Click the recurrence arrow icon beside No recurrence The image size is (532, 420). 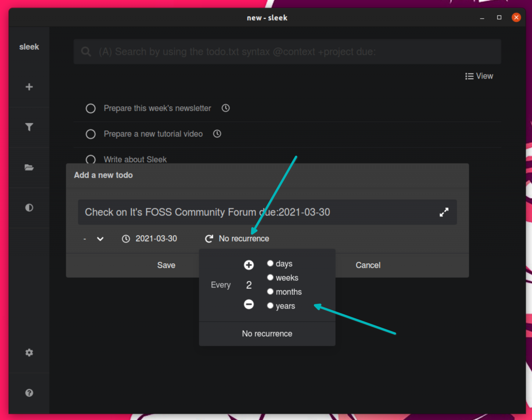click(209, 238)
